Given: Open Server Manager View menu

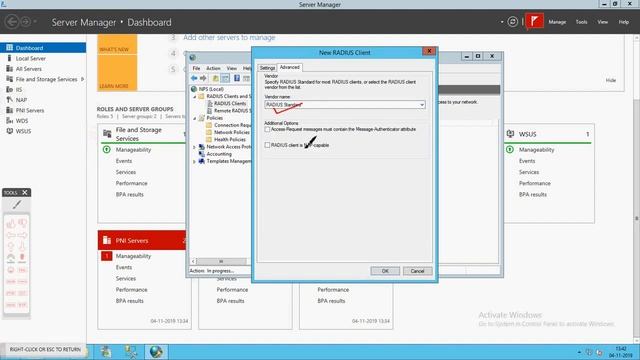Looking at the screenshot, I should click(x=602, y=22).
